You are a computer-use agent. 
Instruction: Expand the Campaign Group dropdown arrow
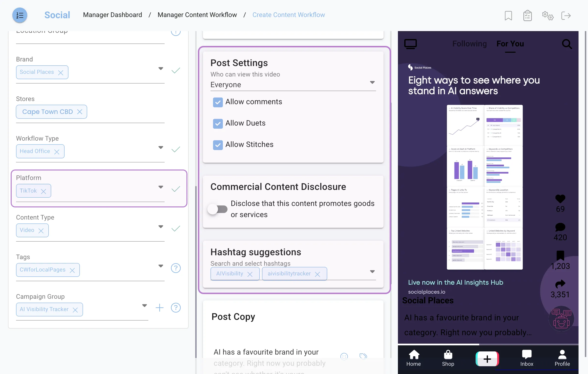[144, 305]
